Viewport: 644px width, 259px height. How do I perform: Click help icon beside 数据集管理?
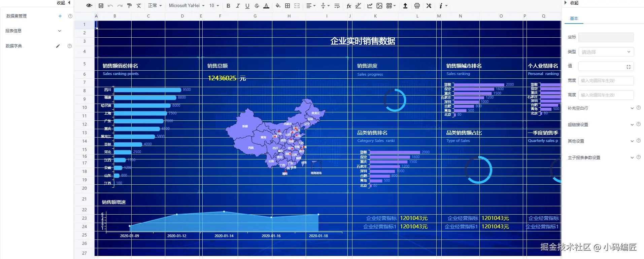click(x=70, y=16)
